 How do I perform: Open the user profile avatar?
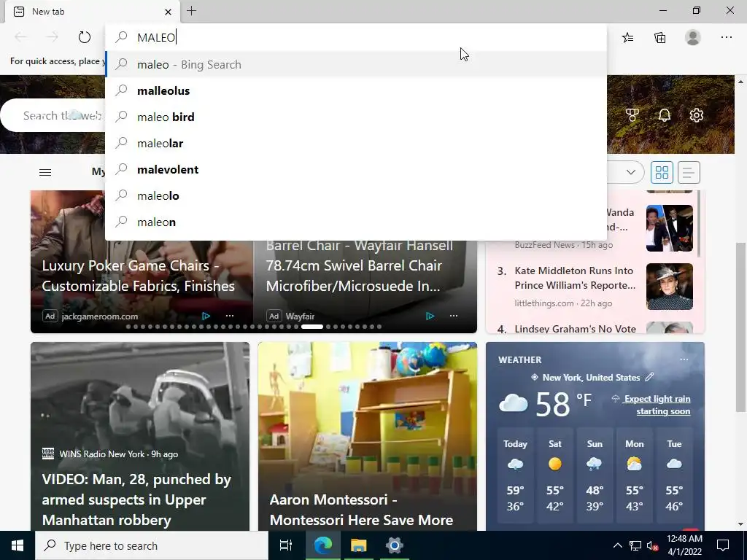tap(693, 37)
